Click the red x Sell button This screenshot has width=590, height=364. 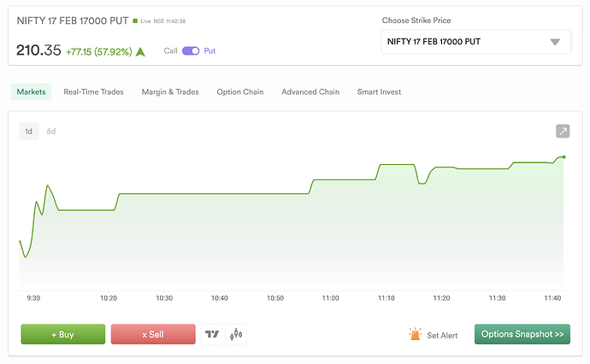pyautogui.click(x=153, y=334)
